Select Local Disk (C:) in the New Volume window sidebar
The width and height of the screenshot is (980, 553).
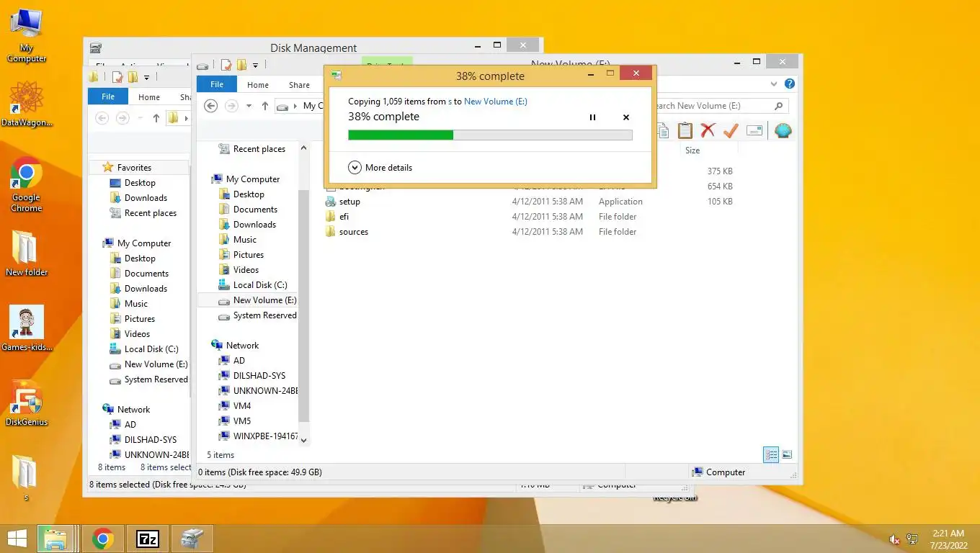(x=259, y=285)
